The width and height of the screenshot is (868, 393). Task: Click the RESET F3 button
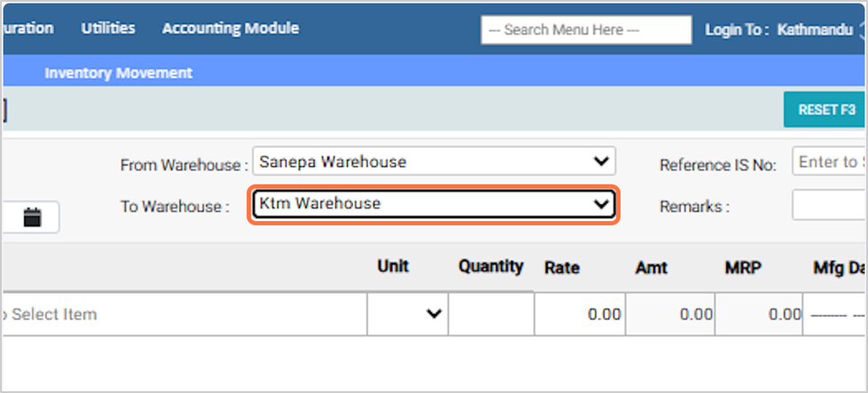click(825, 110)
